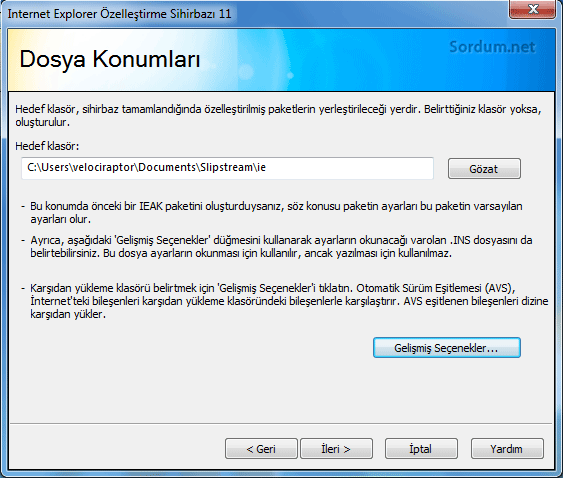Cancel the wizard with İptal
The width and height of the screenshot is (563, 478).
tap(421, 449)
